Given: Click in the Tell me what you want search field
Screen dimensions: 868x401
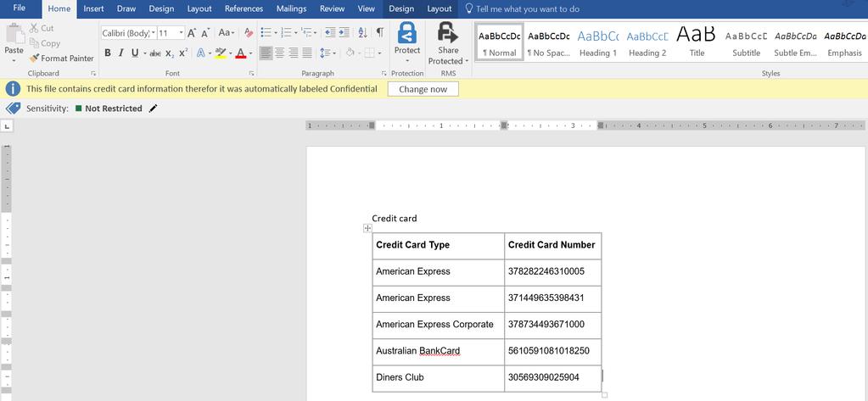Looking at the screenshot, I should tap(528, 8).
